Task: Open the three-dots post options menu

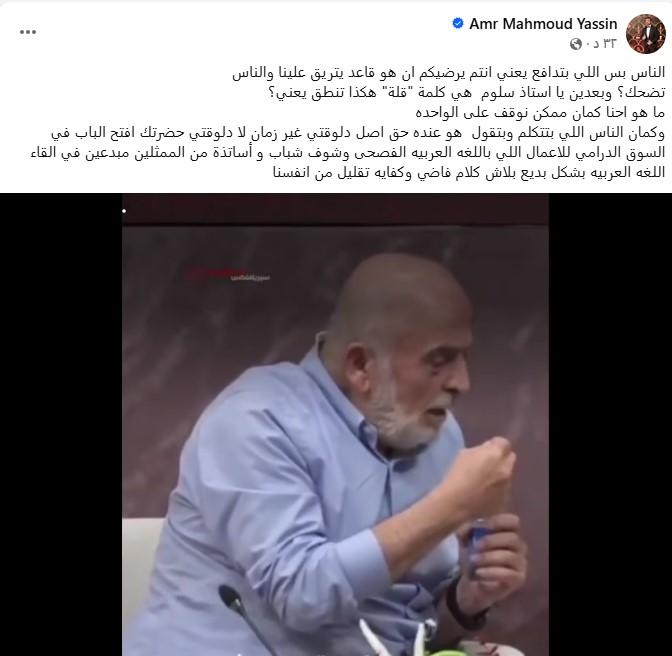Action: pyautogui.click(x=28, y=32)
